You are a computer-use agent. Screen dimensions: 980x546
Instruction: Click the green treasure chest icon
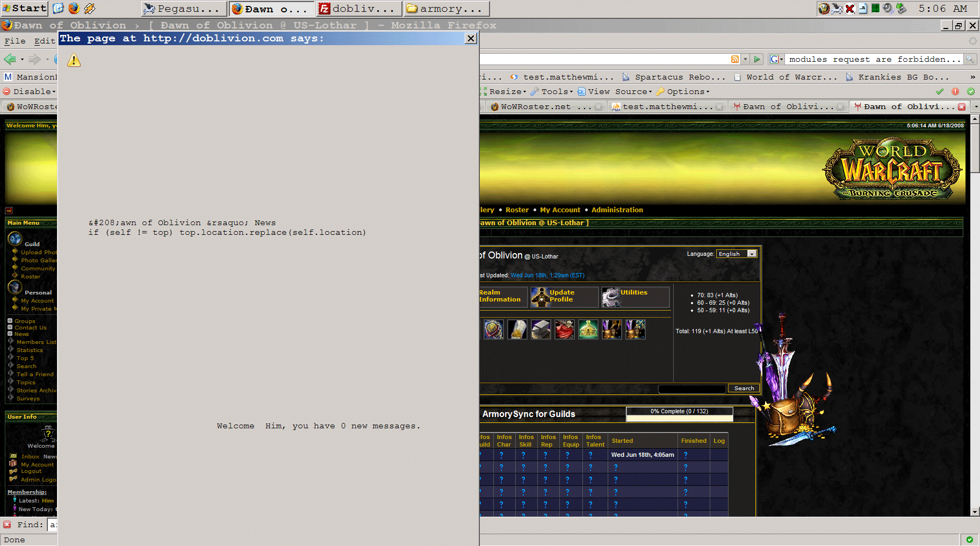point(588,329)
